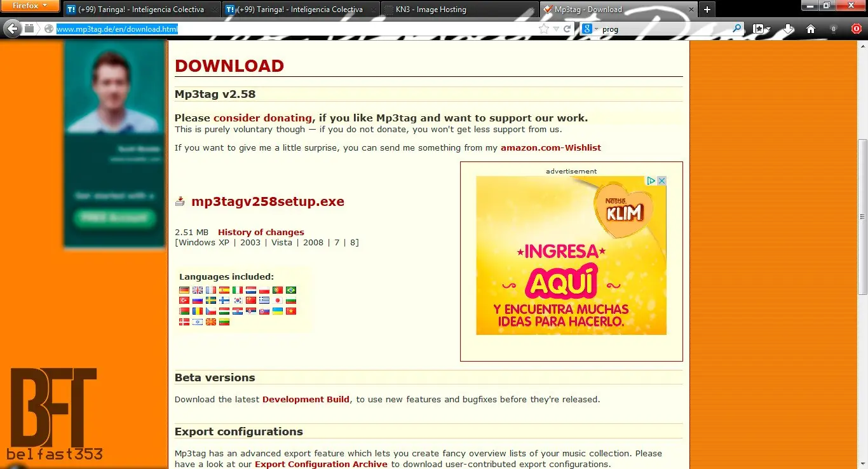This screenshot has height=469, width=868.
Task: Click the 2.51 MB file size text
Action: pos(191,232)
